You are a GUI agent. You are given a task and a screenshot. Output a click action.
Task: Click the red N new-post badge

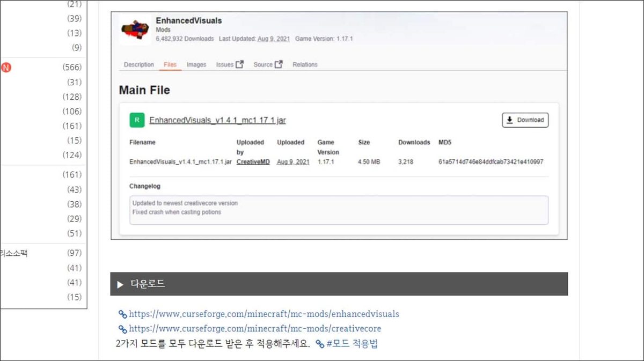point(6,68)
